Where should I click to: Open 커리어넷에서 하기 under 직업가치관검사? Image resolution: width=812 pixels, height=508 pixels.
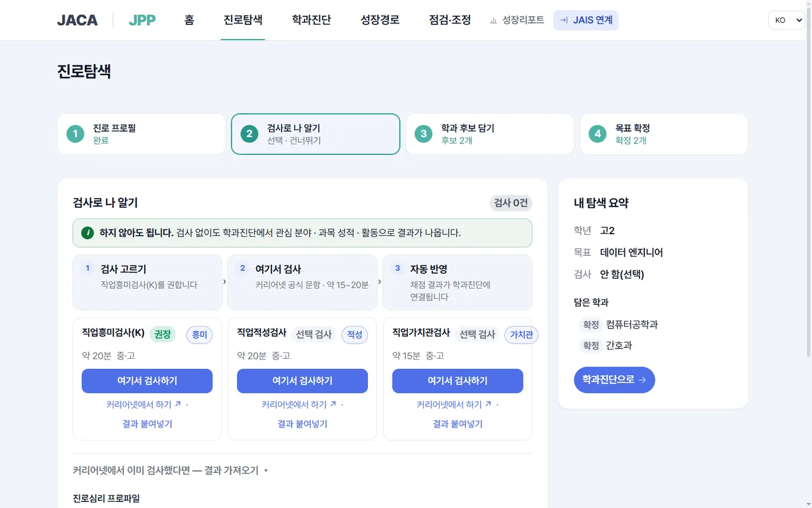(454, 404)
